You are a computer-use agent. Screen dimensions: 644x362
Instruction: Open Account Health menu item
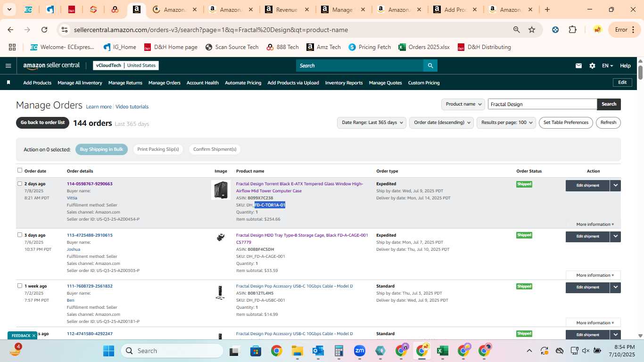tap(203, 83)
